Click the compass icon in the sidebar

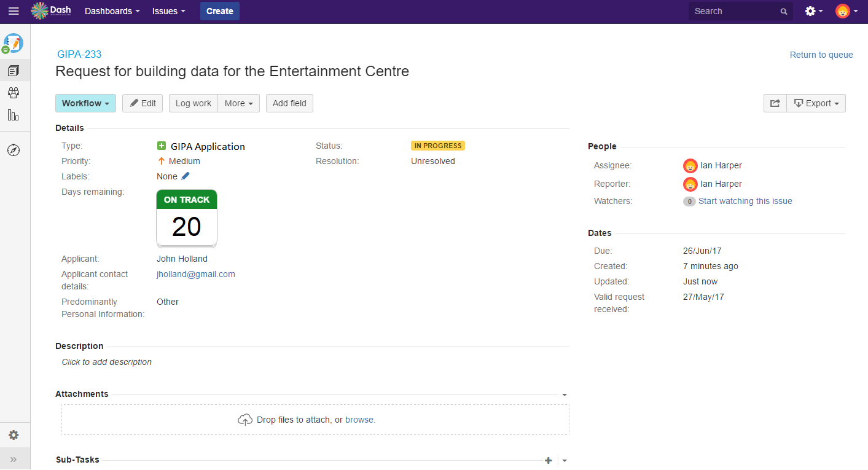tap(14, 150)
